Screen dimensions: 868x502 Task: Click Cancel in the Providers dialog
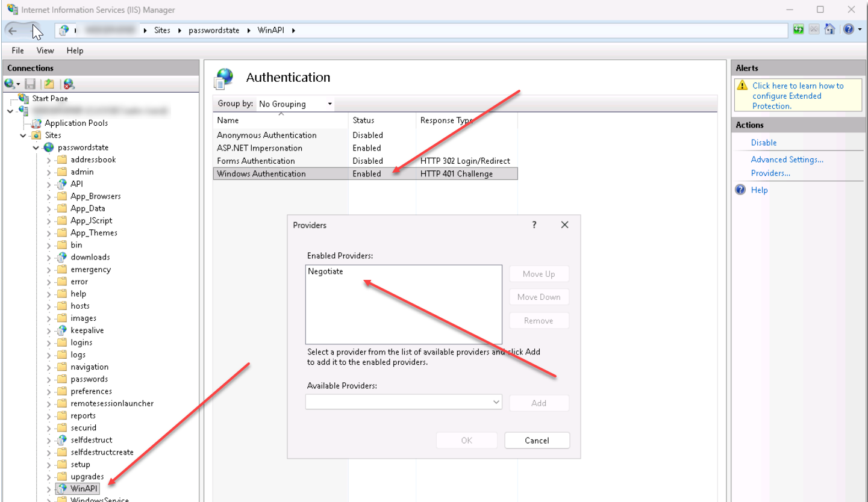(x=537, y=441)
